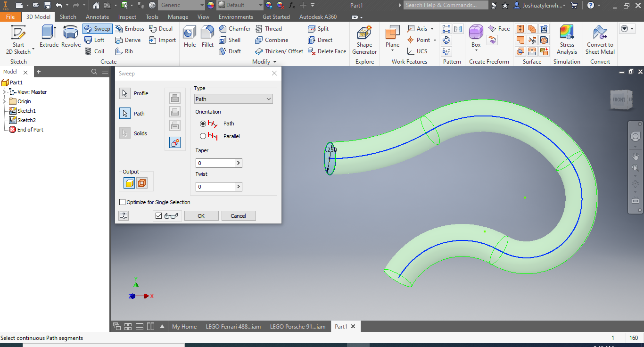Select the Parallel orientation option
This screenshot has width=644, height=347.
click(203, 136)
